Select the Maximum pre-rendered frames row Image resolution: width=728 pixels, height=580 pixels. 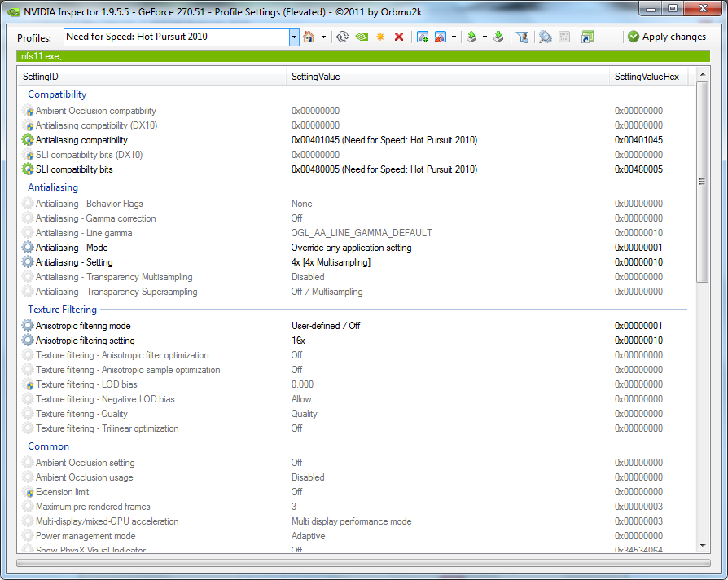pos(353,507)
